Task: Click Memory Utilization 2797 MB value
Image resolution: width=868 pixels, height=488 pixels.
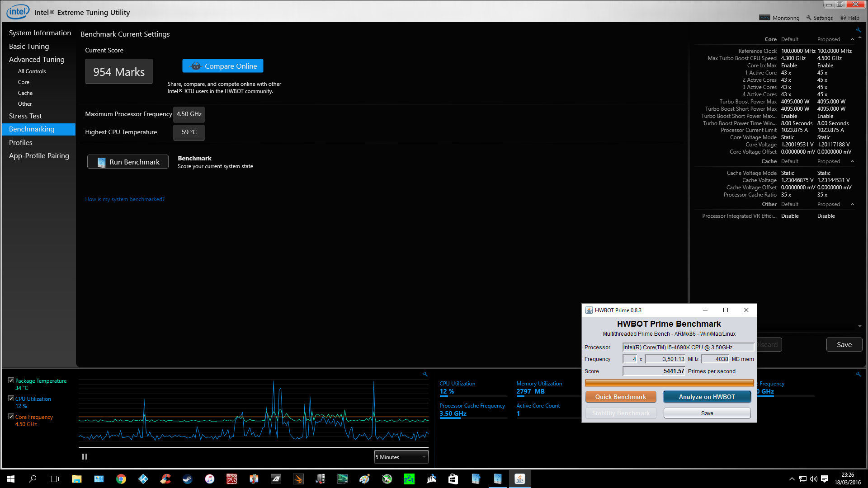Action: [x=530, y=392]
